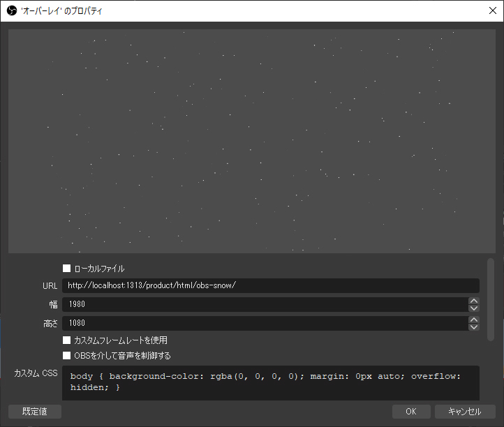This screenshot has height=427, width=504.
Task: Click the 幅 label
Action: point(53,305)
